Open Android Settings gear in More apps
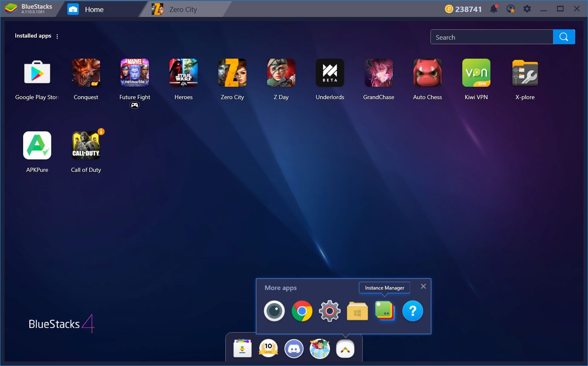Image resolution: width=588 pixels, height=366 pixels. (330, 311)
